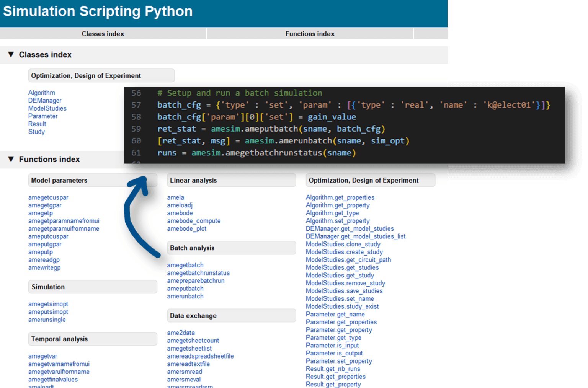This screenshot has width=588, height=388.
Task: Open the Algorithm class documentation
Action: pos(41,93)
